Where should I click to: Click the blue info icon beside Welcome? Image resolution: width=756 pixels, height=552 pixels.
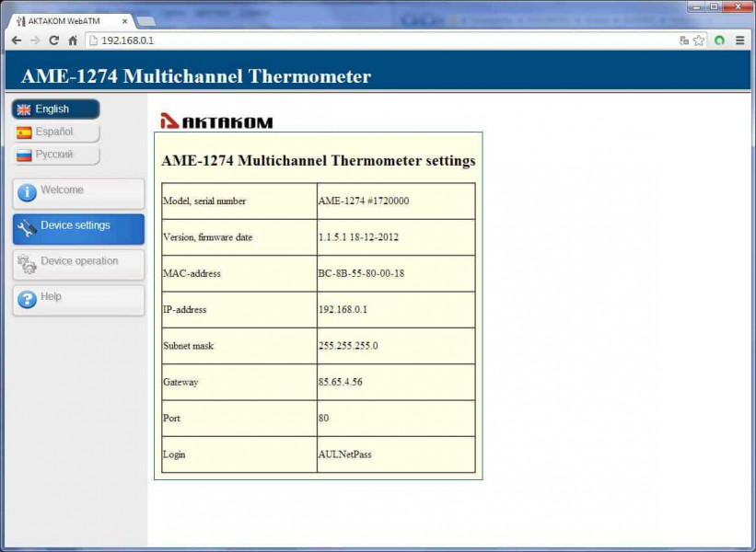[x=27, y=192]
